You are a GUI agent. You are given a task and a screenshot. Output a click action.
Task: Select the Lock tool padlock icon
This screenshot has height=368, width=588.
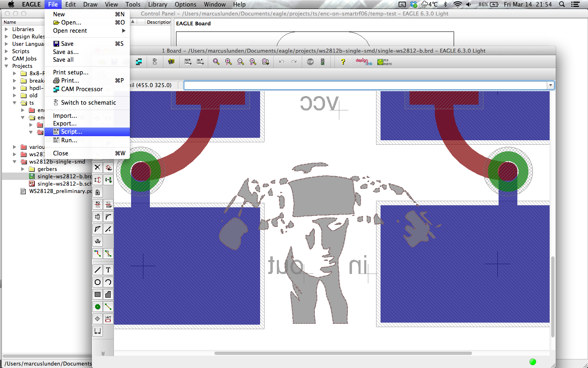[97, 192]
